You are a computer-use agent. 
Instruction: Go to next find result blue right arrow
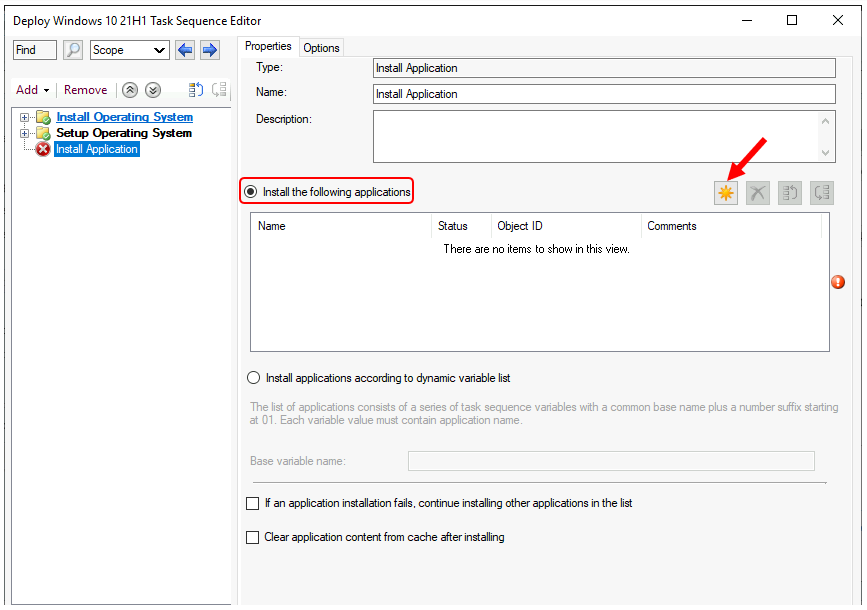(210, 50)
